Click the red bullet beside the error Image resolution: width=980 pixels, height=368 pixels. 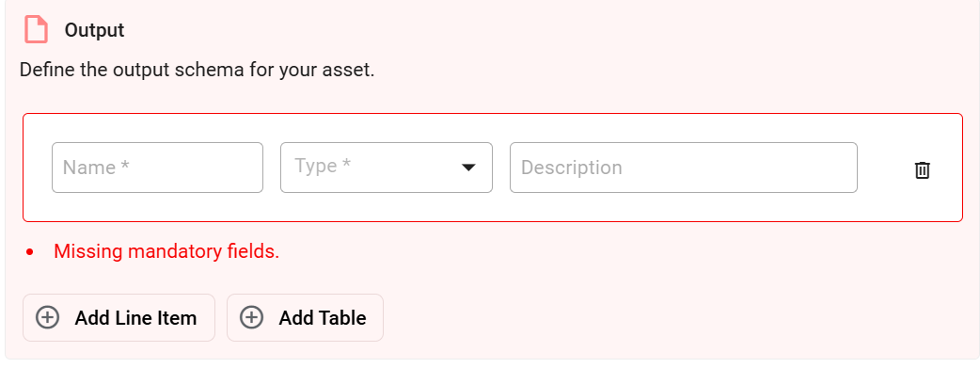29,252
